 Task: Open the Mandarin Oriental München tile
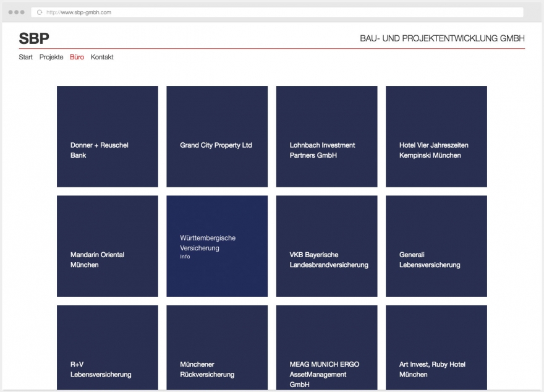(x=108, y=246)
